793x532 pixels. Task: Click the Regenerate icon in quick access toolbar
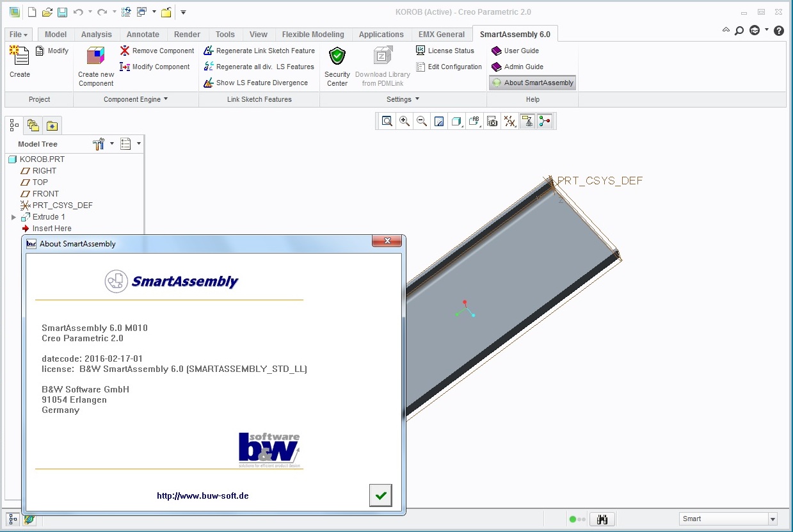[x=126, y=12]
